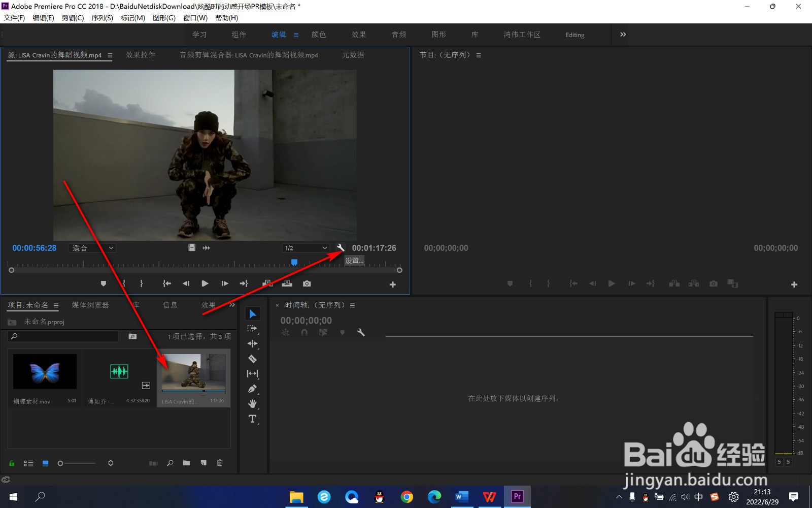
Task: Switch Project panel to list view
Action: tap(28, 463)
